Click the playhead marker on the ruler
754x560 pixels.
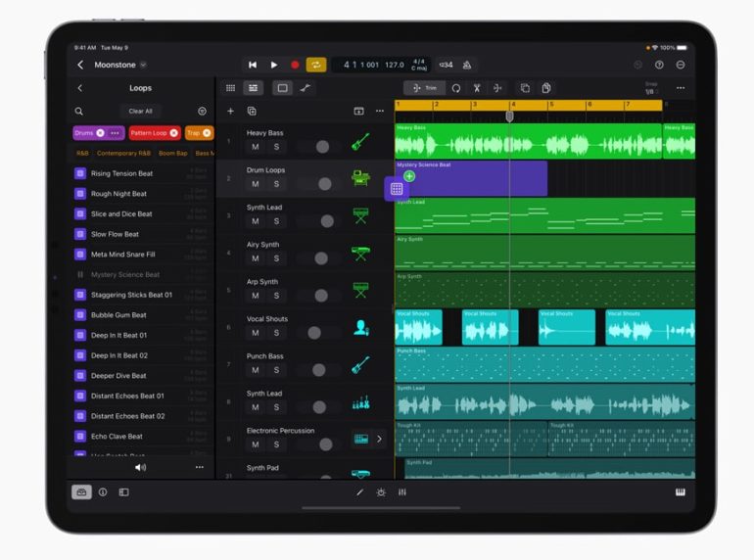(x=510, y=116)
